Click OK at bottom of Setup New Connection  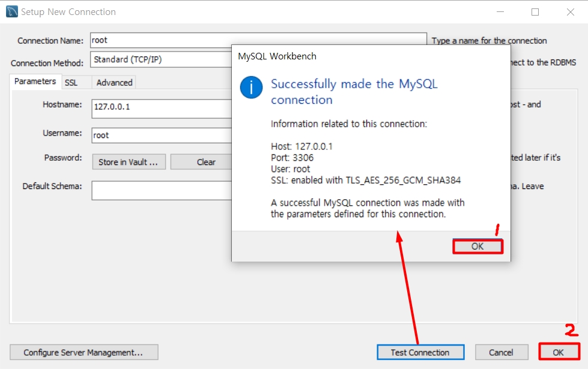tap(559, 352)
